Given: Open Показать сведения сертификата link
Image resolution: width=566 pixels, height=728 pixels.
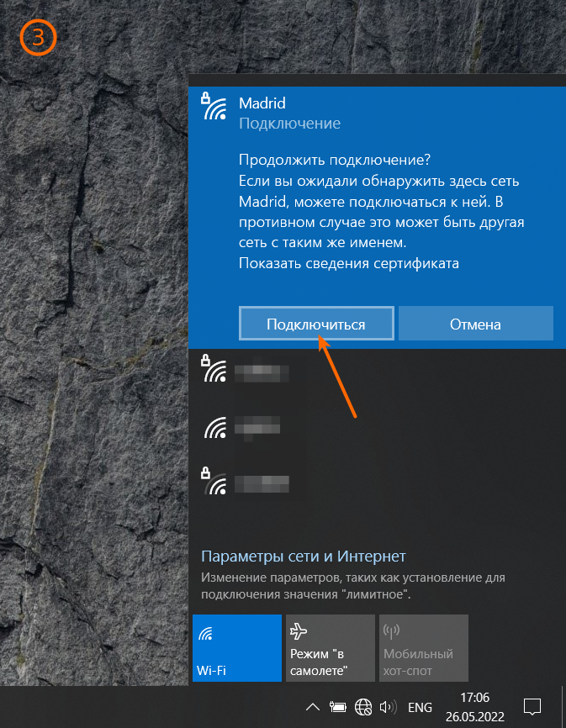Looking at the screenshot, I should tap(349, 263).
